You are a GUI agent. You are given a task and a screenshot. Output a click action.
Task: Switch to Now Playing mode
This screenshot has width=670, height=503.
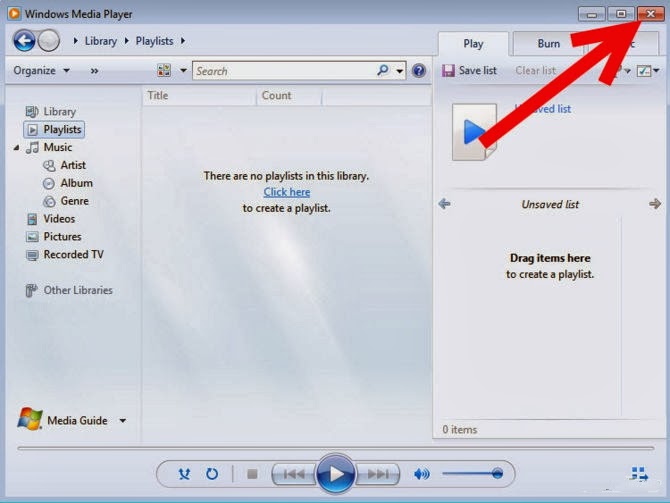tap(639, 474)
